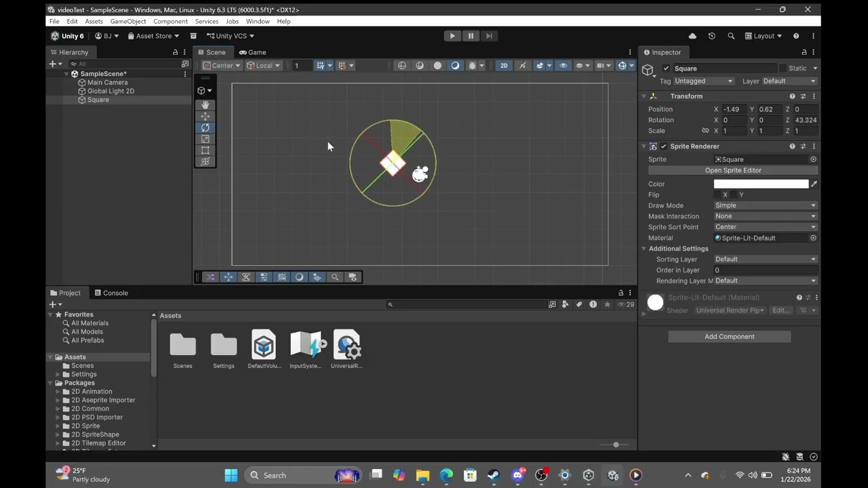Click the Add Component button
Screen dimensions: 868x488
(x=730, y=337)
